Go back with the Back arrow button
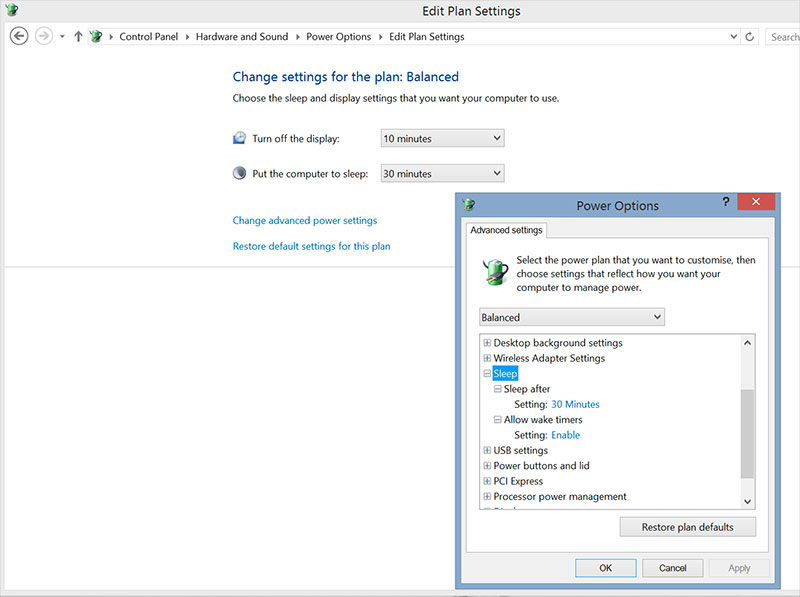Image resolution: width=800 pixels, height=597 pixels. [x=19, y=36]
